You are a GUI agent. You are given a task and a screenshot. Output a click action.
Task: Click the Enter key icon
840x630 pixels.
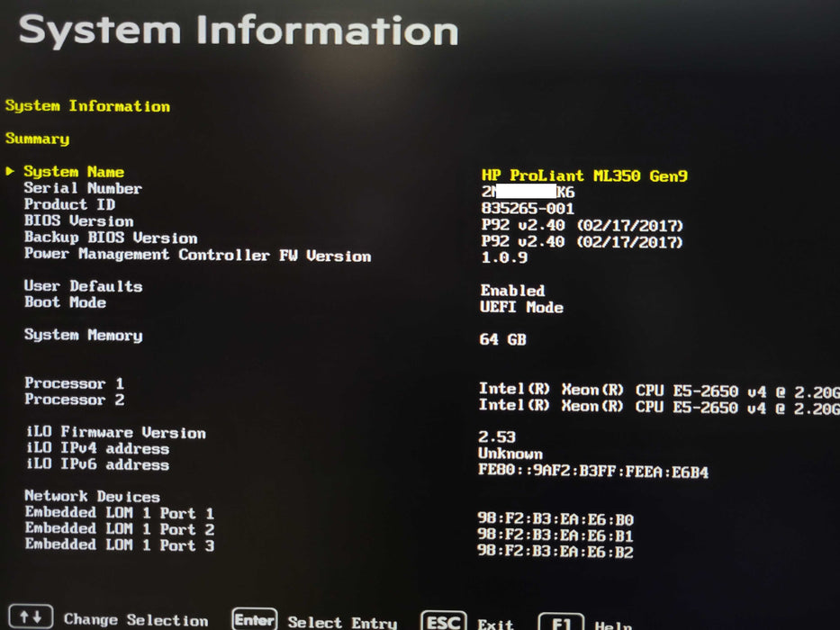[254, 620]
